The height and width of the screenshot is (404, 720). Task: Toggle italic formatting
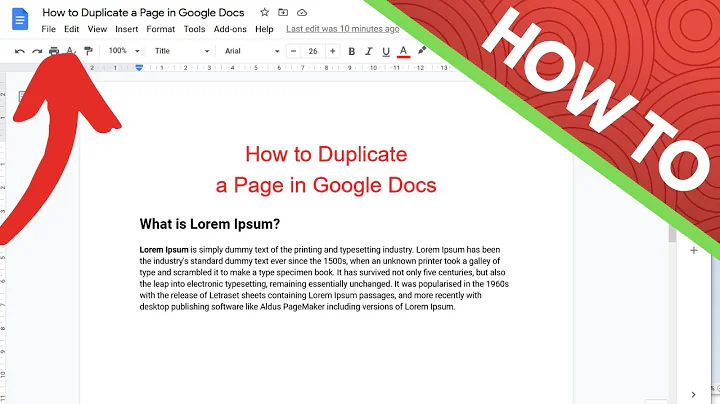click(369, 51)
